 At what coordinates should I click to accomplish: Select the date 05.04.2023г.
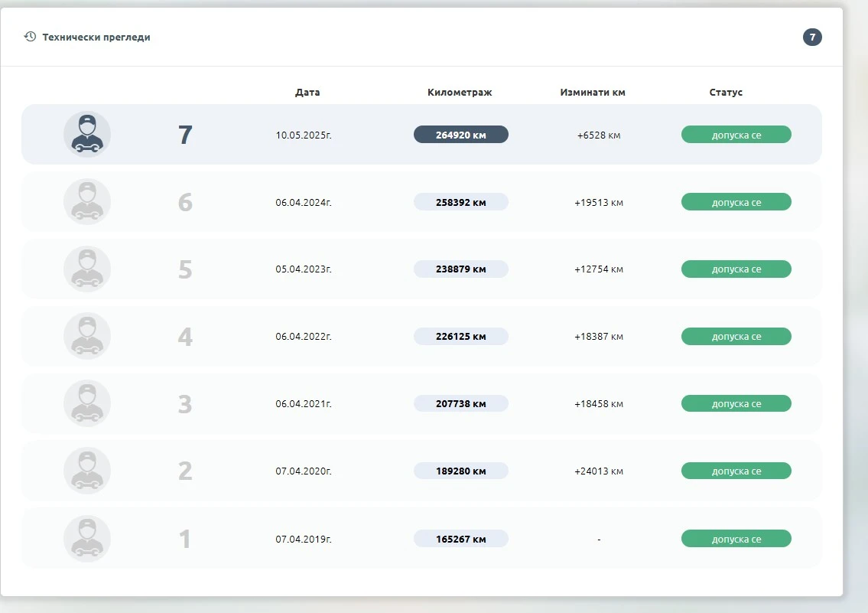point(304,269)
